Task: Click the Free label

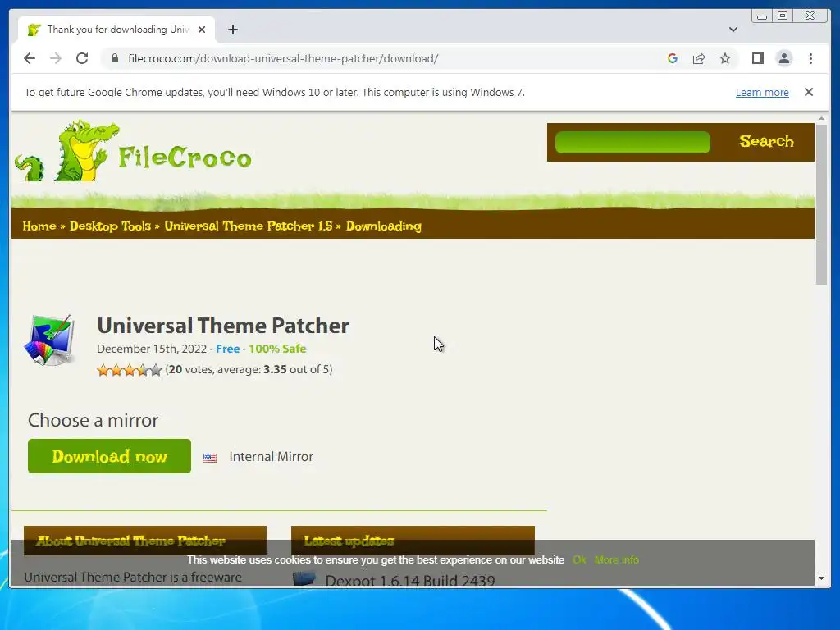Action: (x=228, y=349)
